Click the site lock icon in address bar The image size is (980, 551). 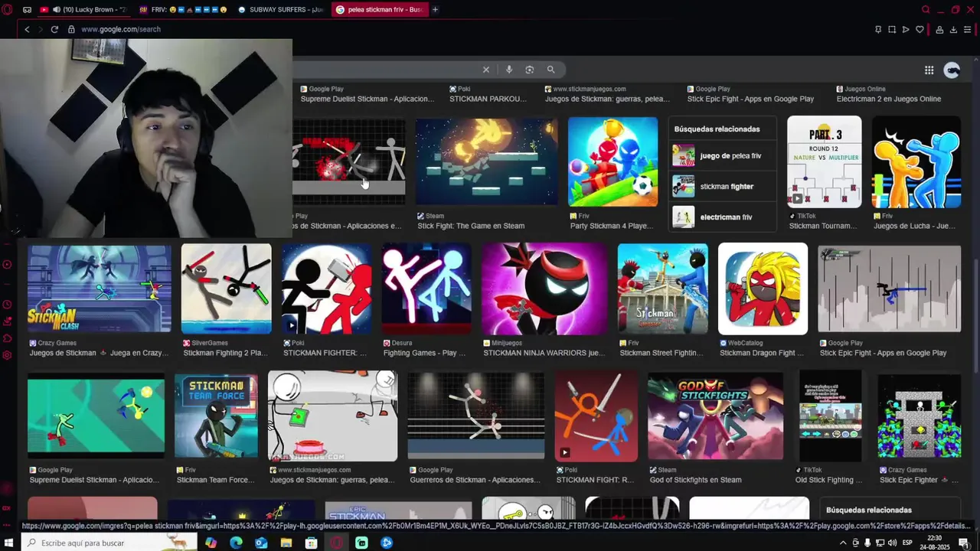coord(71,29)
